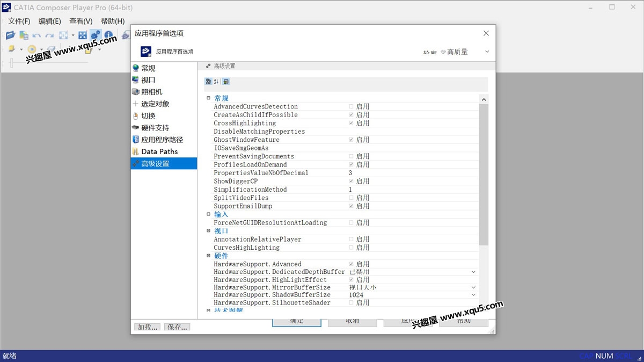The height and width of the screenshot is (362, 644).
Task: Click the fit-to-view toolbar icon
Action: pos(63,35)
